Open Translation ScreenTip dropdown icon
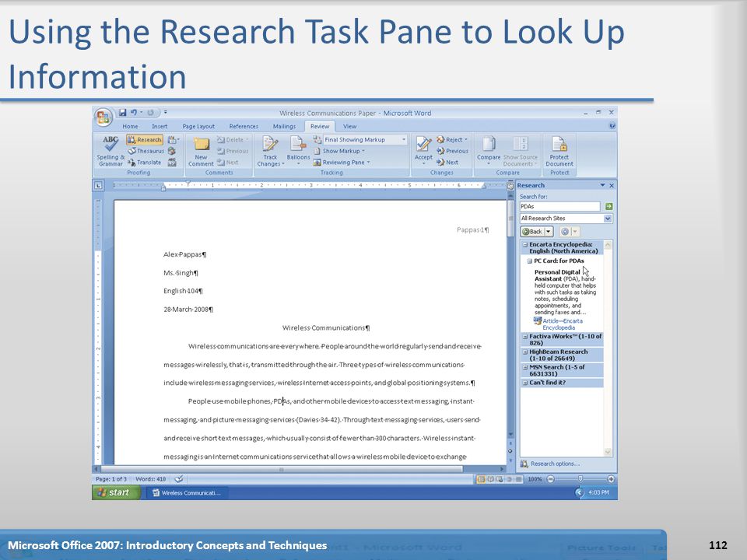747x560 pixels. (x=174, y=139)
